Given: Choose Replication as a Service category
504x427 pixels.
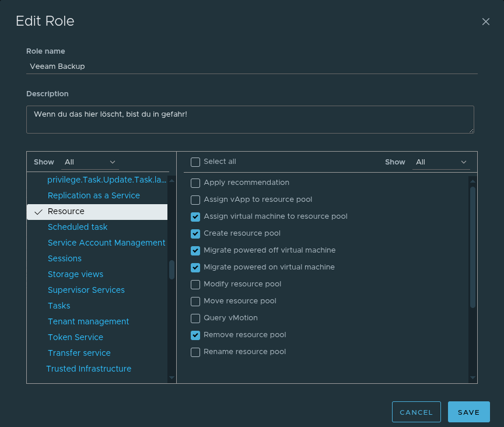Looking at the screenshot, I should pyautogui.click(x=93, y=195).
